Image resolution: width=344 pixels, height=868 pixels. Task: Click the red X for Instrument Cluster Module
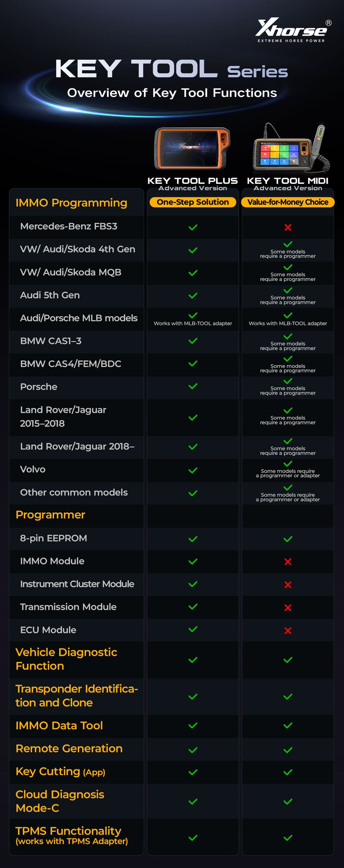point(288,585)
